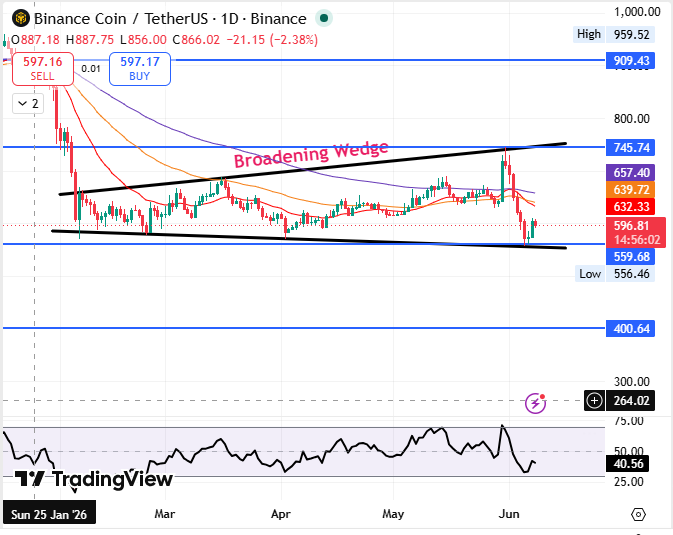Click the red 632.33 moving average label
The height and width of the screenshot is (535, 673).
(x=631, y=207)
